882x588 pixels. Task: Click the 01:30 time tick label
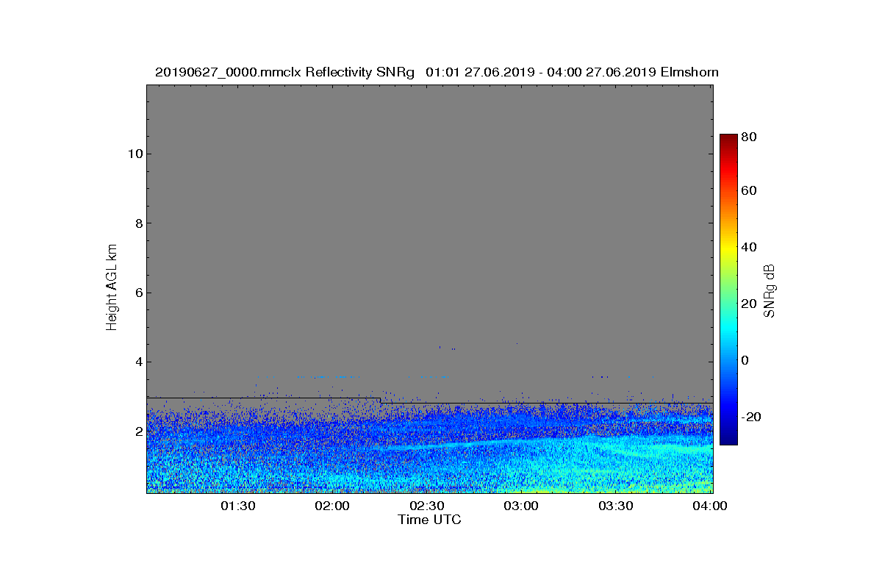(x=240, y=506)
